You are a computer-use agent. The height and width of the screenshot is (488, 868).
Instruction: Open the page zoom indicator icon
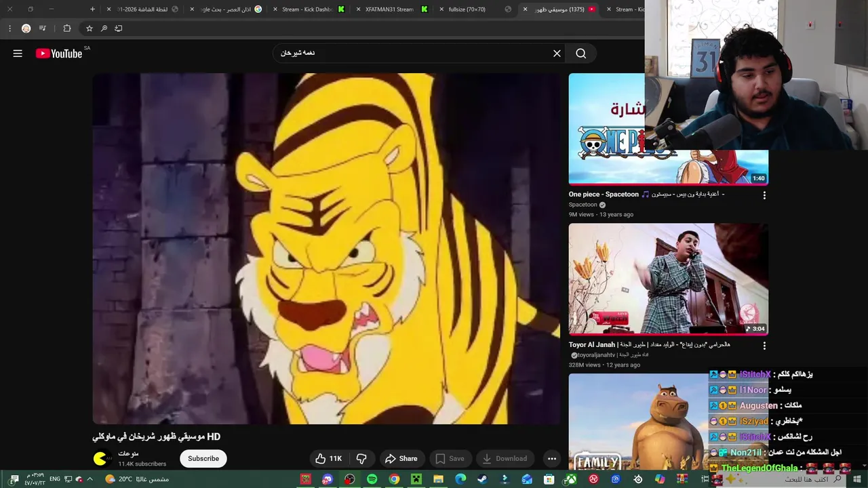104,28
